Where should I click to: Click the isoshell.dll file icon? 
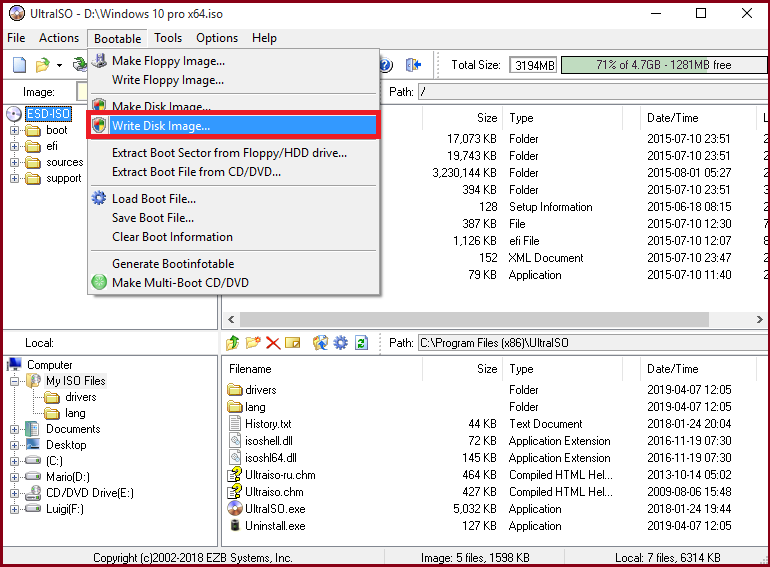235,440
